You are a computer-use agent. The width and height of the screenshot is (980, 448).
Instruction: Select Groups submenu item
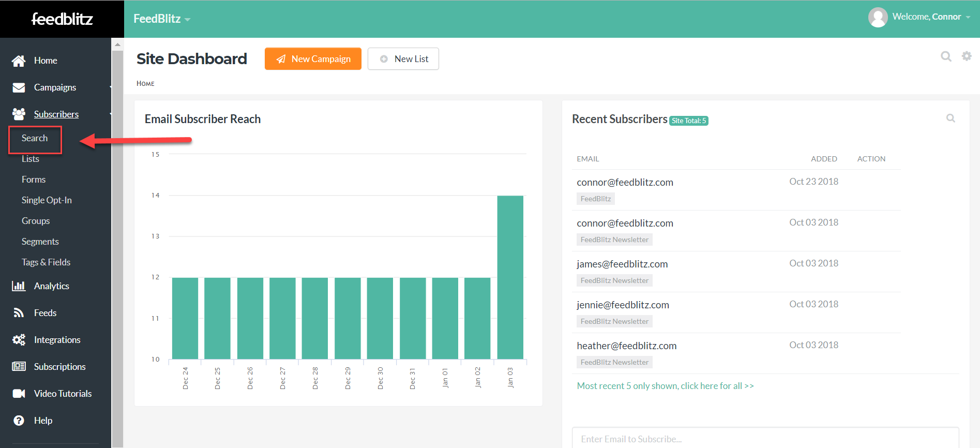pyautogui.click(x=36, y=221)
